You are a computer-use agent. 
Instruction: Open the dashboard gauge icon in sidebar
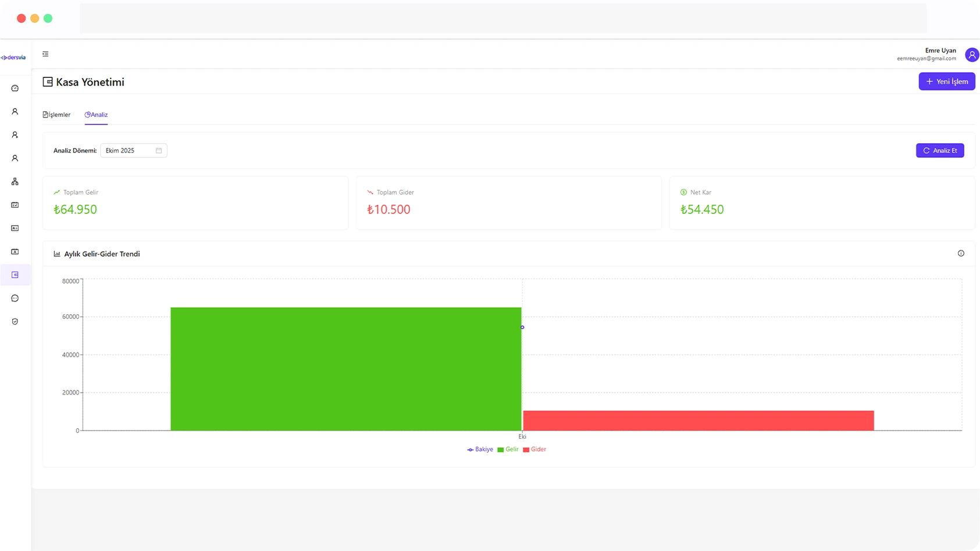click(x=15, y=88)
